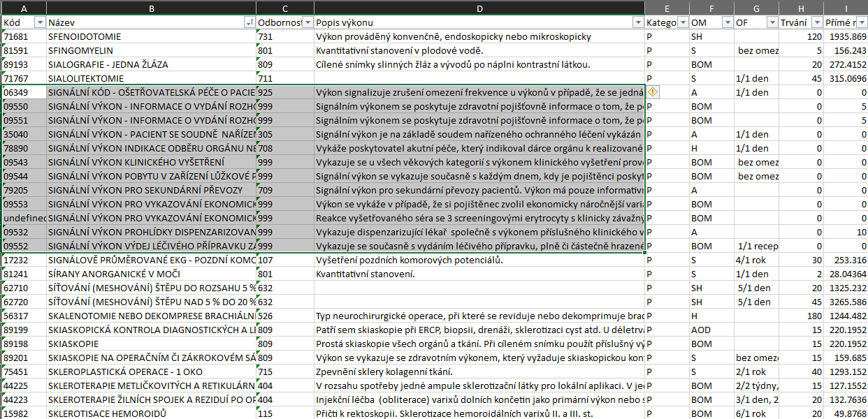Click the SFENOIDOTOMIE name cell
Viewport: 868px width, 419px height.
pos(152,36)
